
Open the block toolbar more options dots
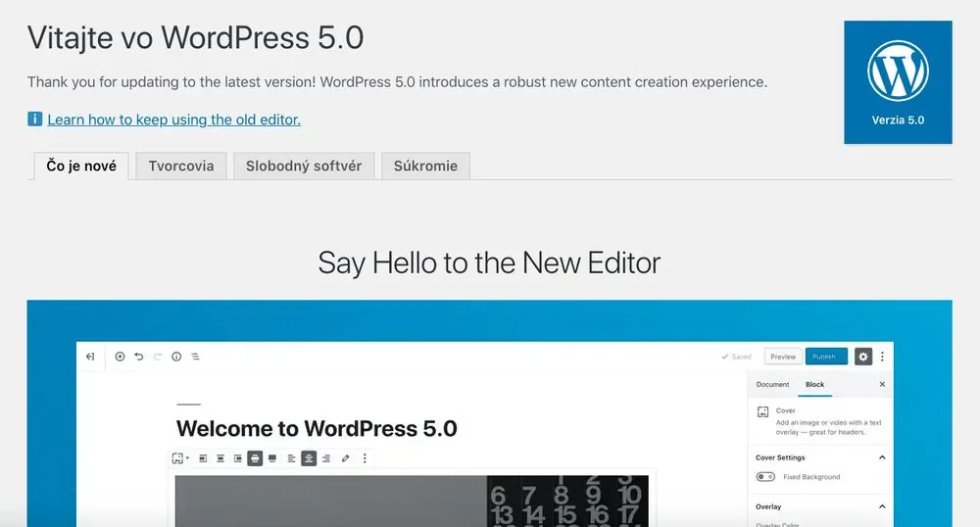(x=365, y=458)
